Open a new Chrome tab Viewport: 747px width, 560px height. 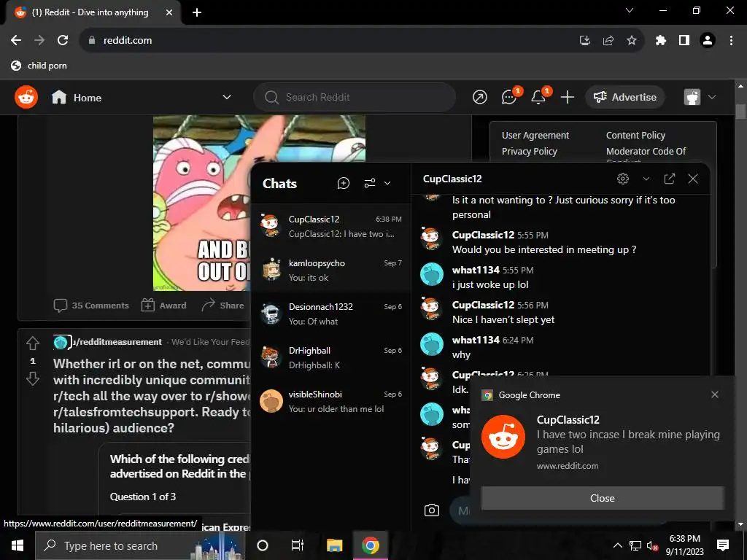(x=197, y=12)
